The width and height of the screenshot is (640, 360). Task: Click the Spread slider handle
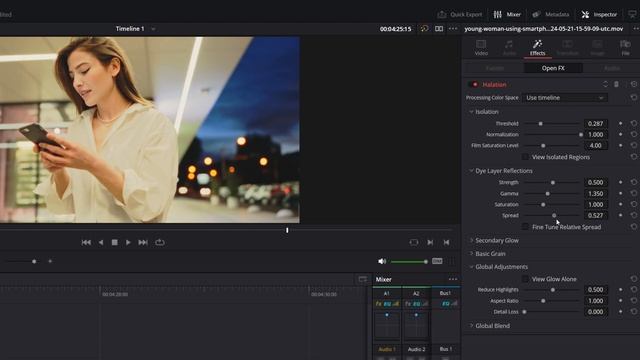pos(554,215)
